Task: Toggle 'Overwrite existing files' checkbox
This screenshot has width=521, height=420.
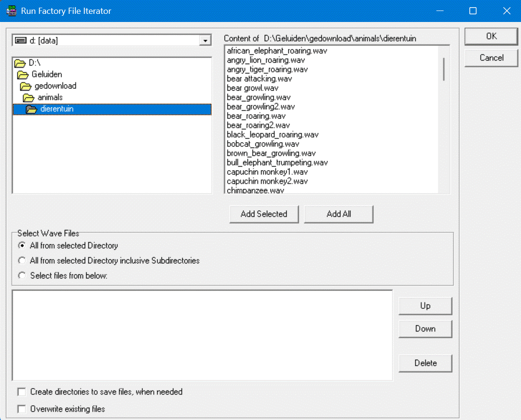Action: tap(22, 409)
